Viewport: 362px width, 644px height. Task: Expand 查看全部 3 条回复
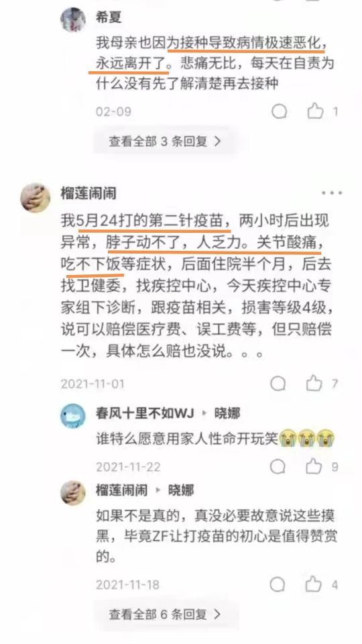(x=165, y=142)
